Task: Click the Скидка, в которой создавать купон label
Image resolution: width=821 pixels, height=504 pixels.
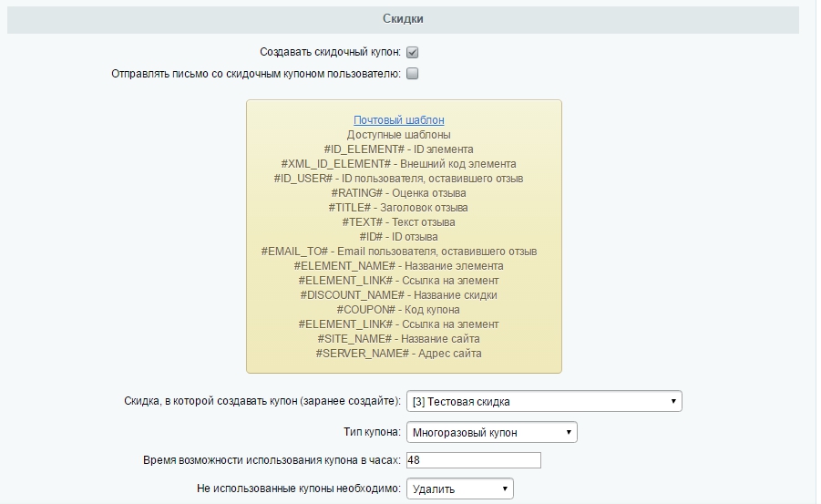Action: (x=262, y=401)
